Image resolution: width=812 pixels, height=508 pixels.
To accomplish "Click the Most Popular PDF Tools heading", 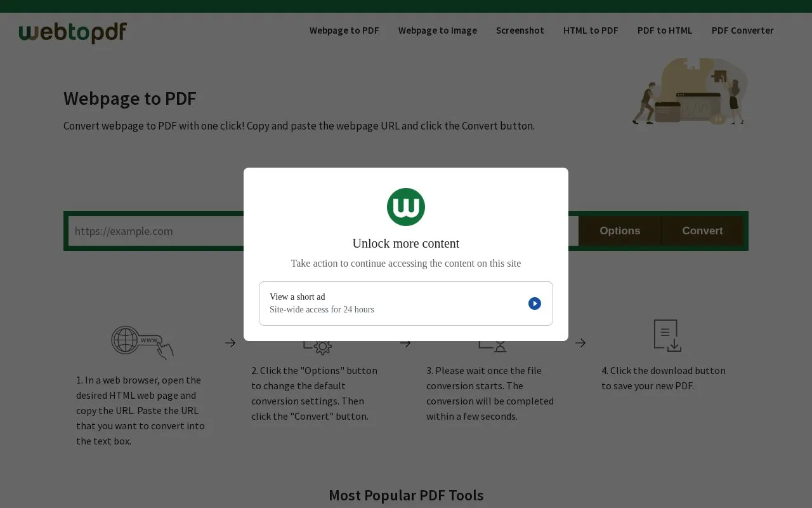I will tap(406, 495).
